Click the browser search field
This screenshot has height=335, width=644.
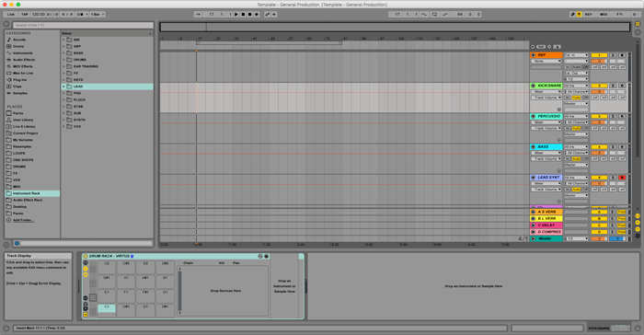point(83,25)
